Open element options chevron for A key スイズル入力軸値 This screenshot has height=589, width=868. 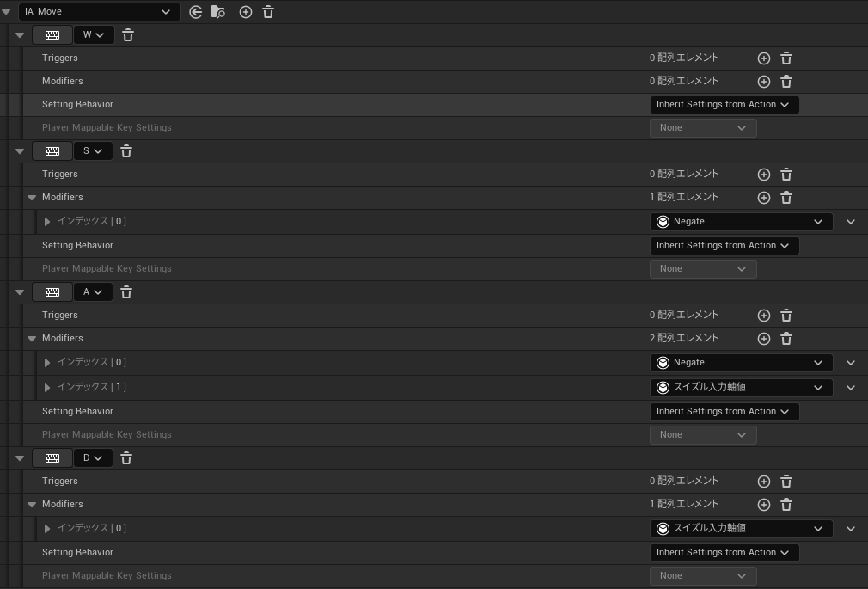(x=851, y=388)
